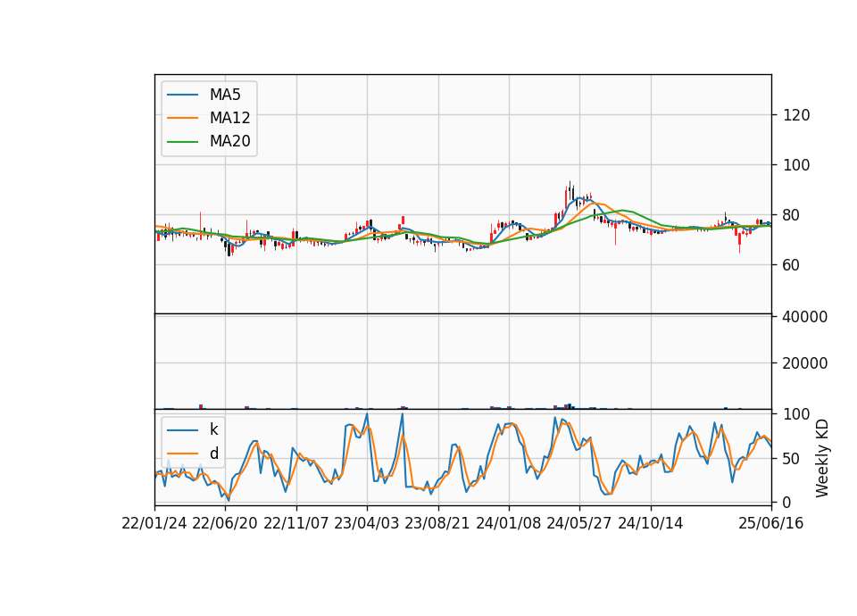Screen dimensions: 857x616
Task: Click the 120 price axis label
Action: click(796, 115)
